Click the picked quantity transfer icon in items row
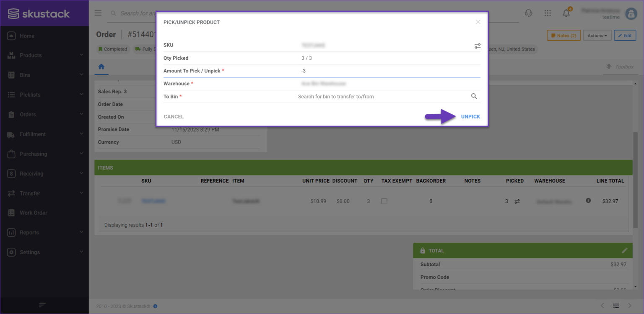This screenshot has height=314, width=644. (x=517, y=201)
